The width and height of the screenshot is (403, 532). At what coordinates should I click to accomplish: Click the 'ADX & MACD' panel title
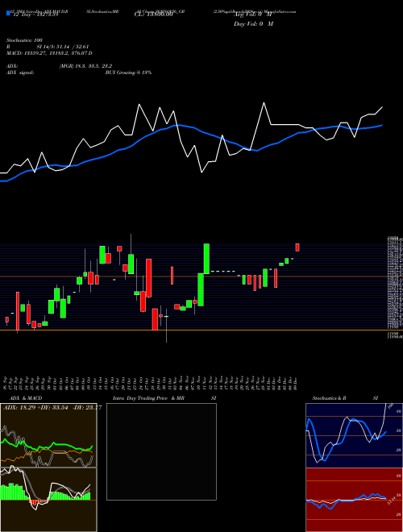(26, 398)
